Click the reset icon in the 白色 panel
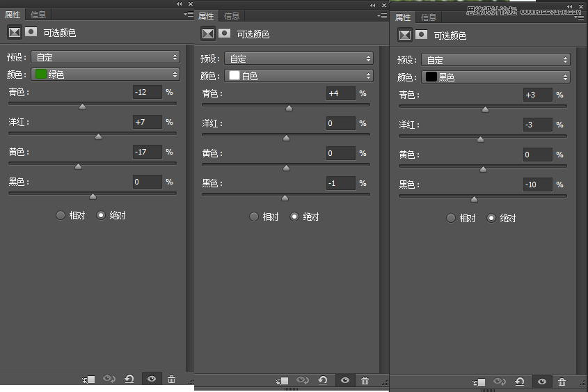The width and height of the screenshot is (588, 392). [x=323, y=381]
